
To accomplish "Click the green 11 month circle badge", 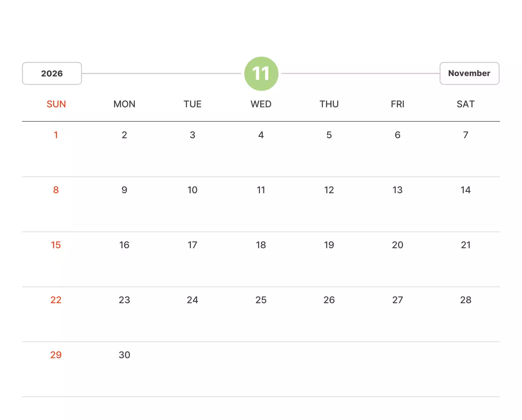I will pos(261,74).
